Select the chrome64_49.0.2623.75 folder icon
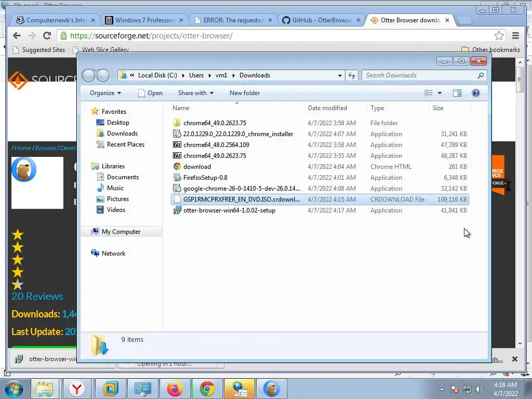This screenshot has height=399, width=532. pos(177,123)
